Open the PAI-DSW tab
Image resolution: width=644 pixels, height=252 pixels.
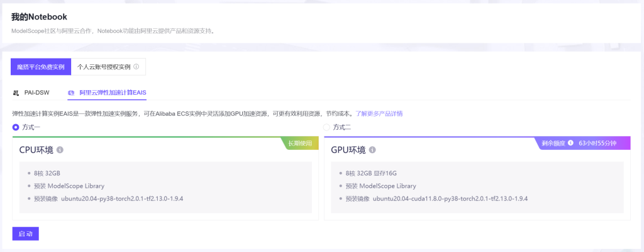coord(31,93)
